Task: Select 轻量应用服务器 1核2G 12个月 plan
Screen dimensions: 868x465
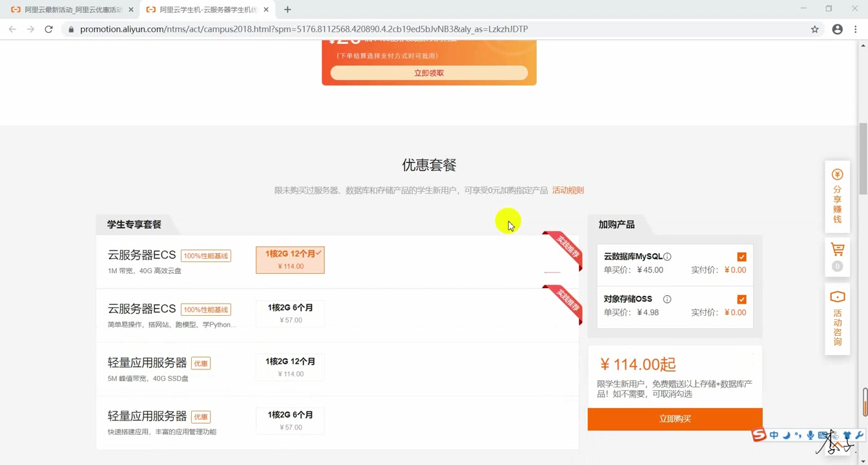Action: point(290,367)
